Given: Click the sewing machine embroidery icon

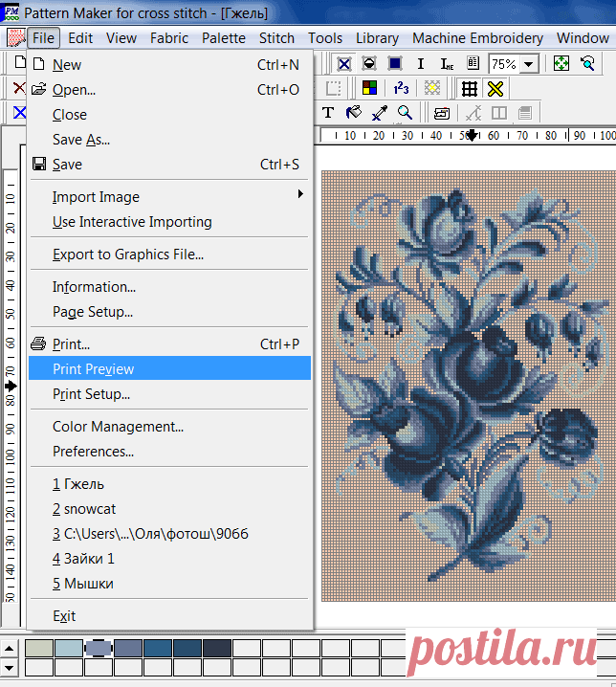Looking at the screenshot, I should 441,113.
